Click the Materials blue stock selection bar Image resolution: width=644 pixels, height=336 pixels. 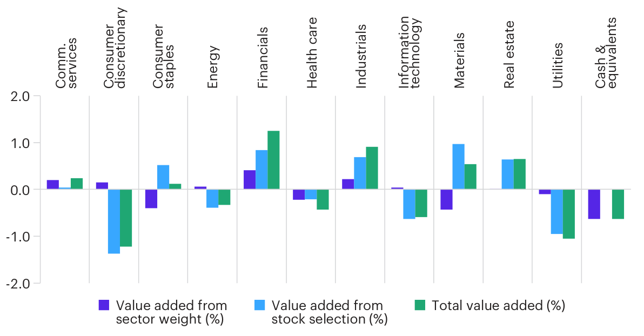458,166
